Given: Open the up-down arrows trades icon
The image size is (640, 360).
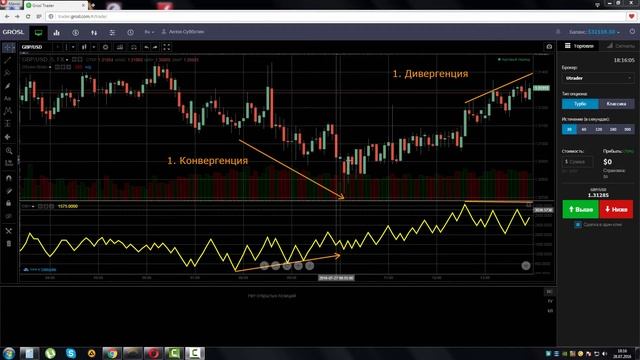Looking at the screenshot, I should point(94,33).
